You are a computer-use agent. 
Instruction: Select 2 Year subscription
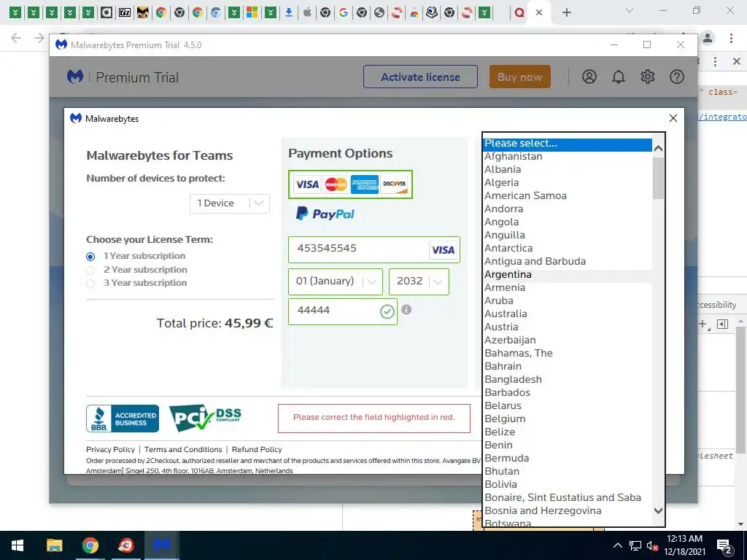tap(90, 271)
